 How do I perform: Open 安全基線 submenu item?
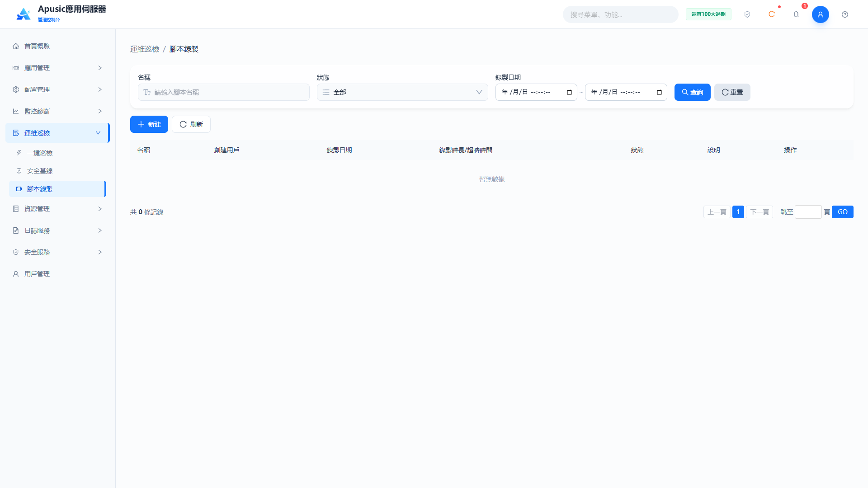click(57, 171)
